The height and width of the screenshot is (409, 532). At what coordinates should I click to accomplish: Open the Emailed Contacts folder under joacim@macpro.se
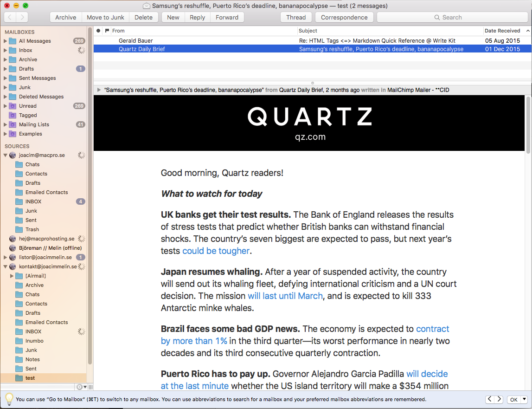44,192
